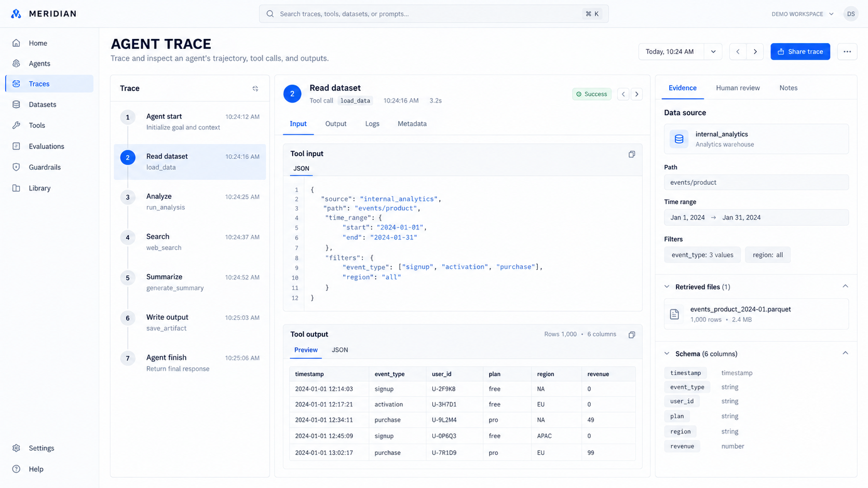
Task: Switch to the Output tab
Action: [336, 124]
